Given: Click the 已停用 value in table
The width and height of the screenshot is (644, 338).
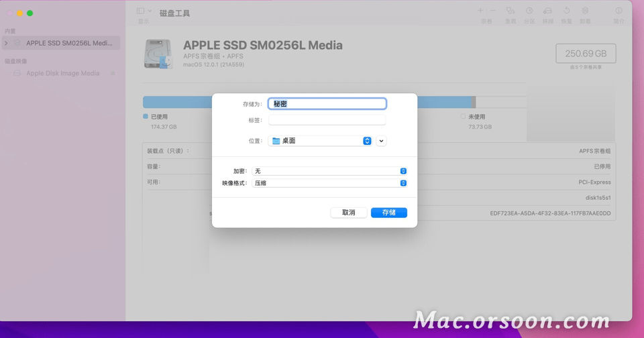Looking at the screenshot, I should click(x=602, y=166).
